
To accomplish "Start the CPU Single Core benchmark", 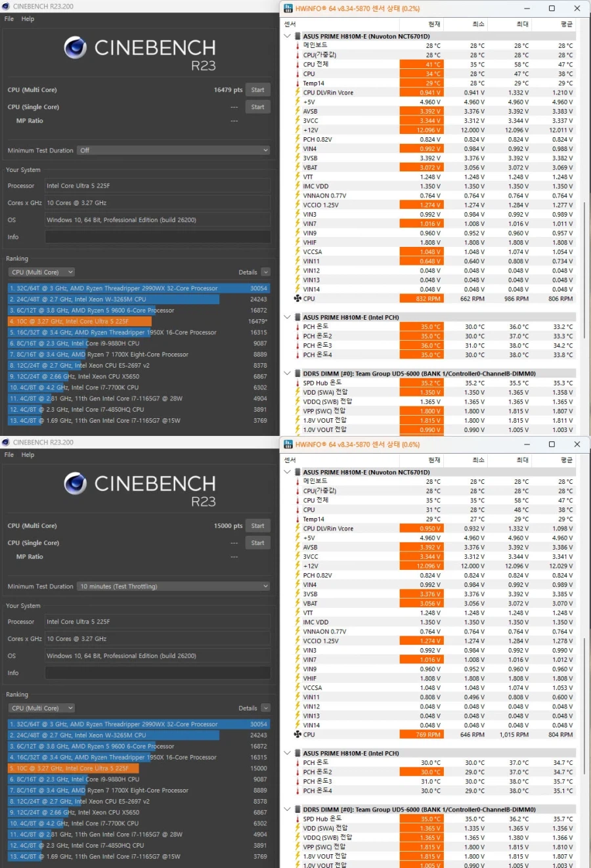I will [257, 106].
